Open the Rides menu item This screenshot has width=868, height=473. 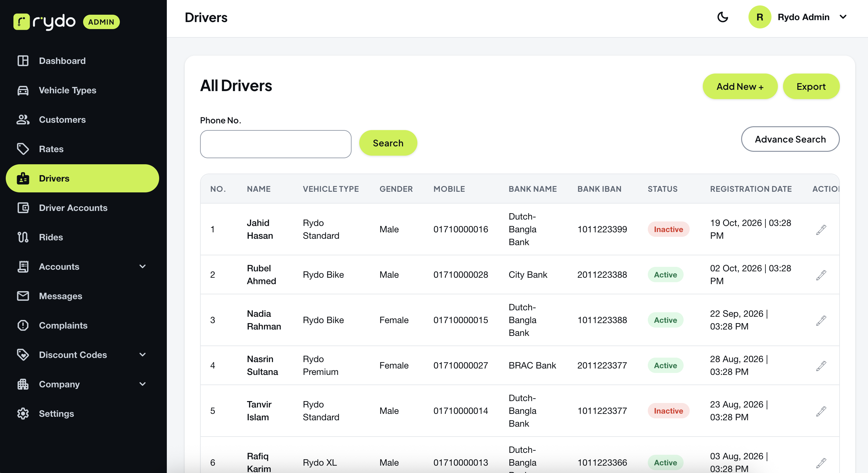point(82,237)
